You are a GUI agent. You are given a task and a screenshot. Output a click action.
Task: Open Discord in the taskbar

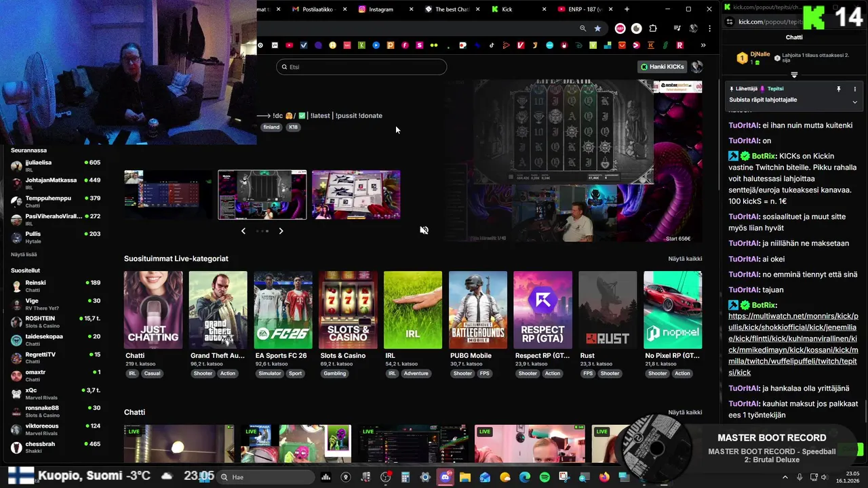tap(446, 477)
